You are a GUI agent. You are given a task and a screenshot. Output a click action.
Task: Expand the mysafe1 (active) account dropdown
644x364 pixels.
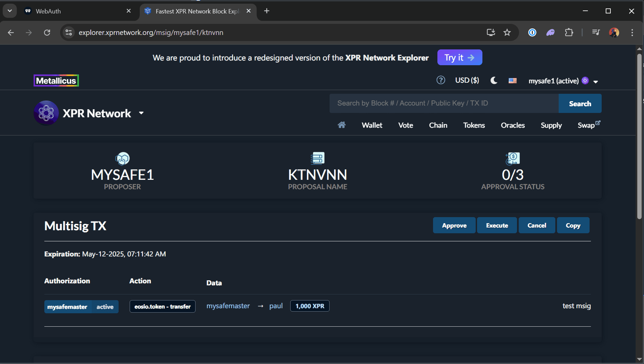pos(563,81)
